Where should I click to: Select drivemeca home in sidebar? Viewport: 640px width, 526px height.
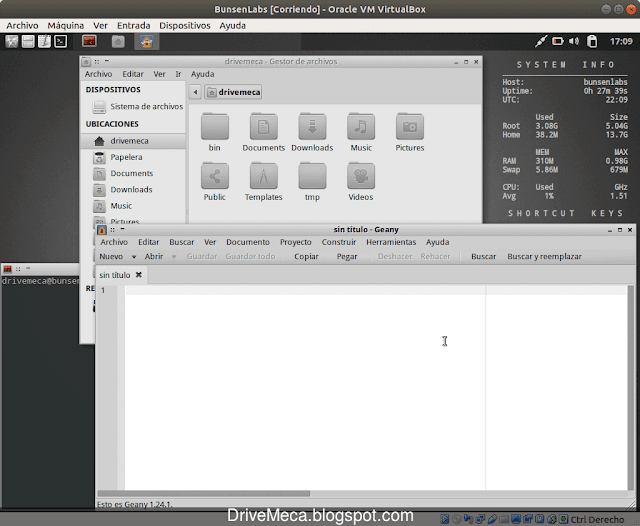tap(133, 141)
